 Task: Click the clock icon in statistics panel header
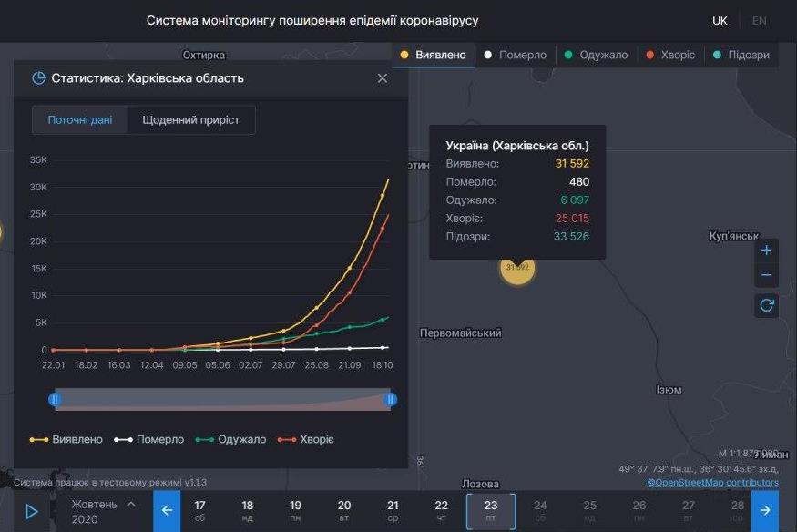(x=37, y=77)
